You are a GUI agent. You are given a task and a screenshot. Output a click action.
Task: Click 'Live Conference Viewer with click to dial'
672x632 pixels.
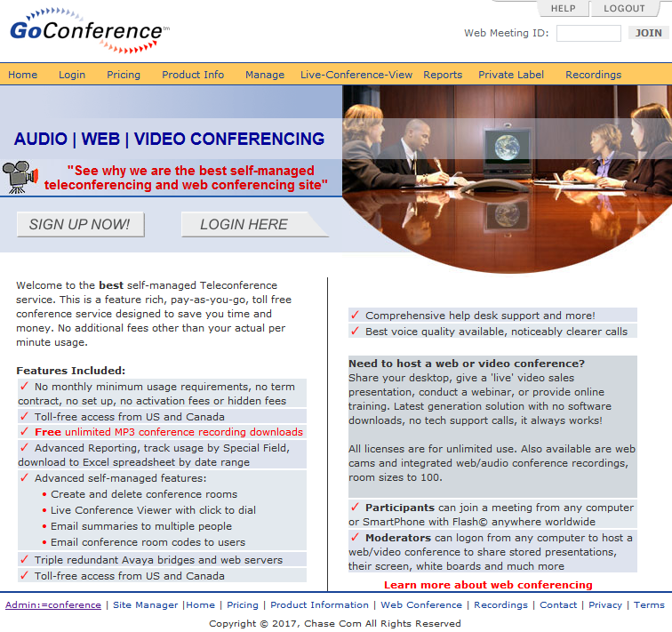153,510
